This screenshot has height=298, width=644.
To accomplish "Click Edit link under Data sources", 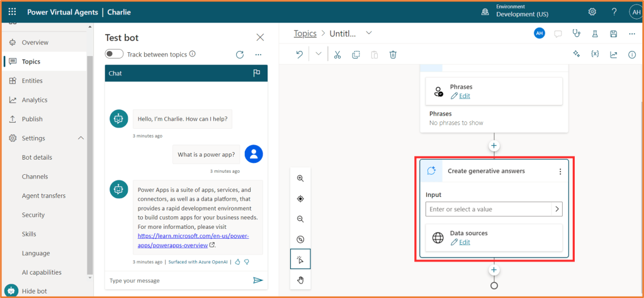I will 465,242.
